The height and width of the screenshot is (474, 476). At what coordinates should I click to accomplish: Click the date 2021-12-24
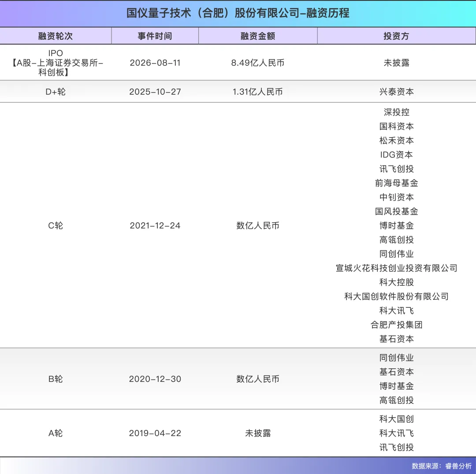point(155,226)
